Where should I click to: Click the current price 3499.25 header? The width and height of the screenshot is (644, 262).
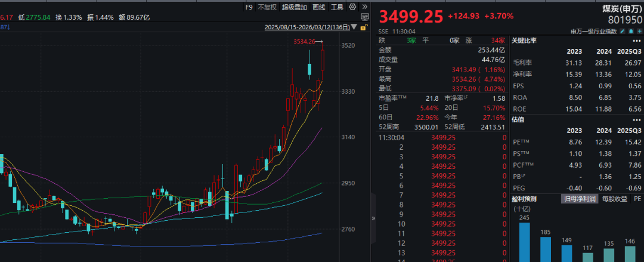411,17
